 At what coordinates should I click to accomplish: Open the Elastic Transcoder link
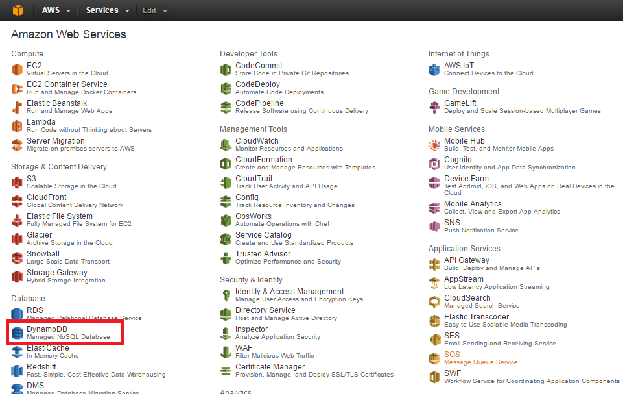coord(476,317)
